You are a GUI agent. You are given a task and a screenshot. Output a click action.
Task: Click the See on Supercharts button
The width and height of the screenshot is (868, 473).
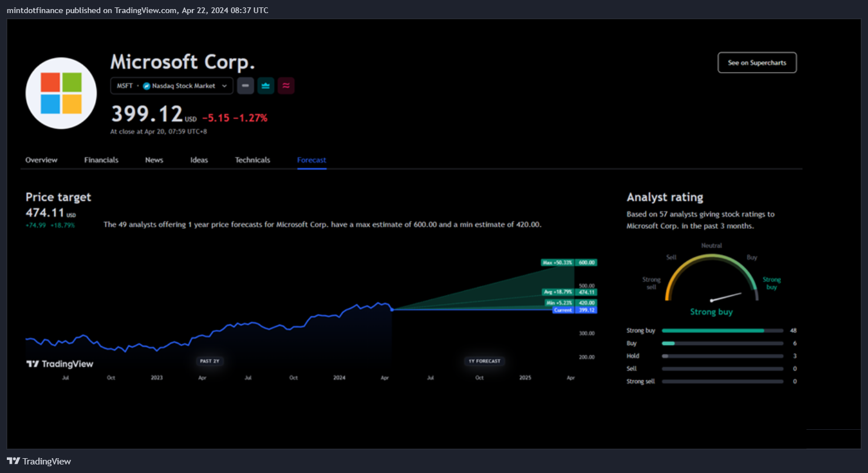tap(757, 63)
